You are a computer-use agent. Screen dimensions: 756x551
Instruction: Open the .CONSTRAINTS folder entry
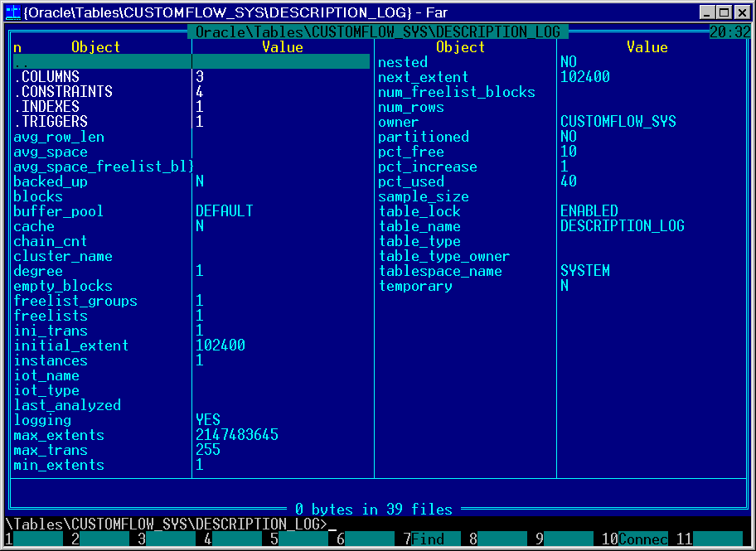click(x=63, y=92)
